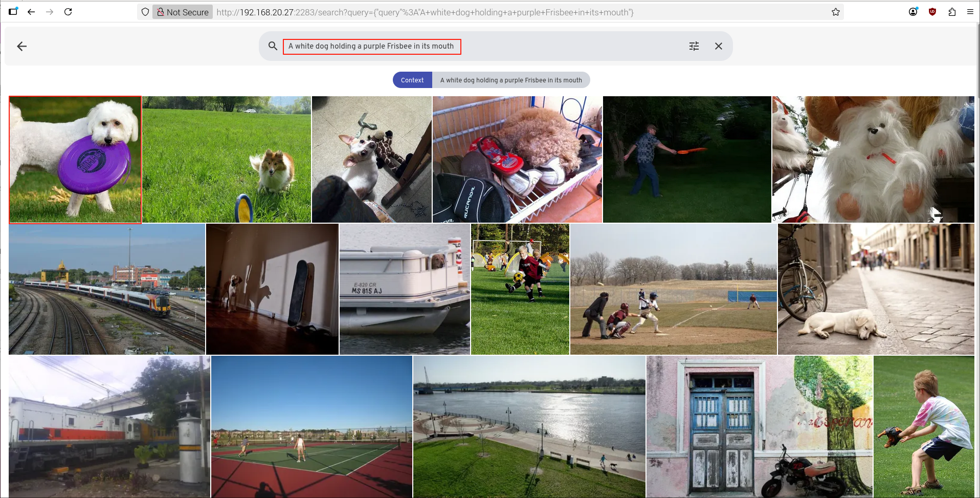This screenshot has height=498, width=980.
Task: Open the browser extensions puzzle icon
Action: (x=951, y=12)
